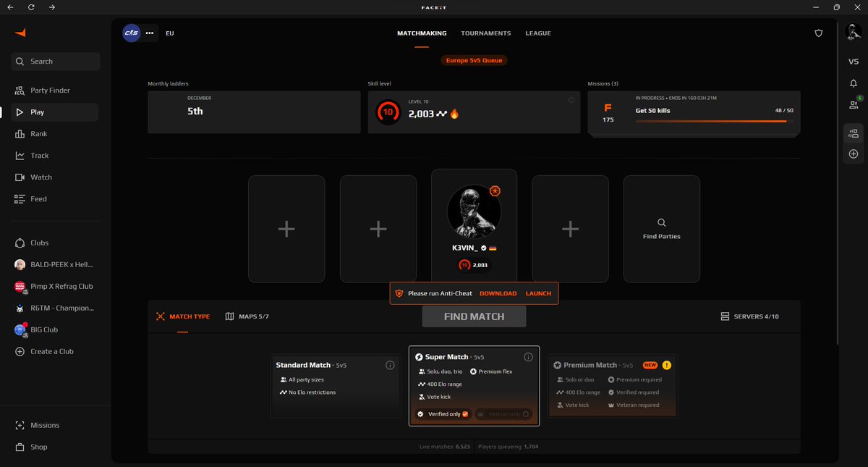
Task: Click the CS game selector icon
Action: (131, 33)
